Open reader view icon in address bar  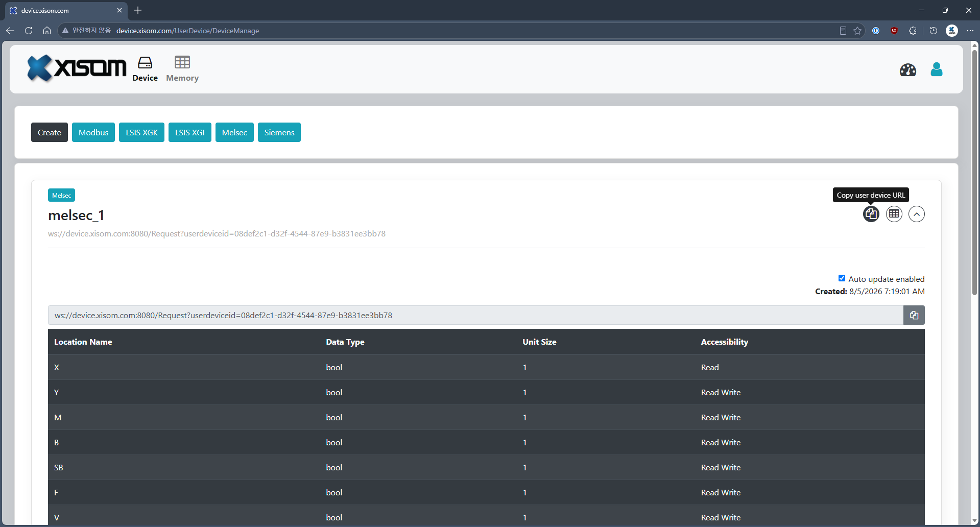pos(843,31)
